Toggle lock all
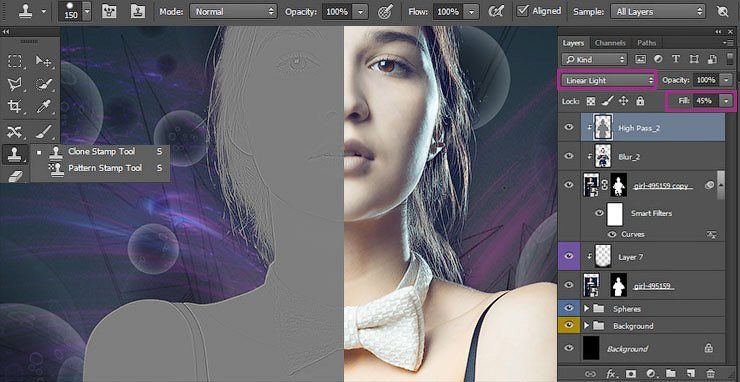740x382 pixels. coord(640,101)
